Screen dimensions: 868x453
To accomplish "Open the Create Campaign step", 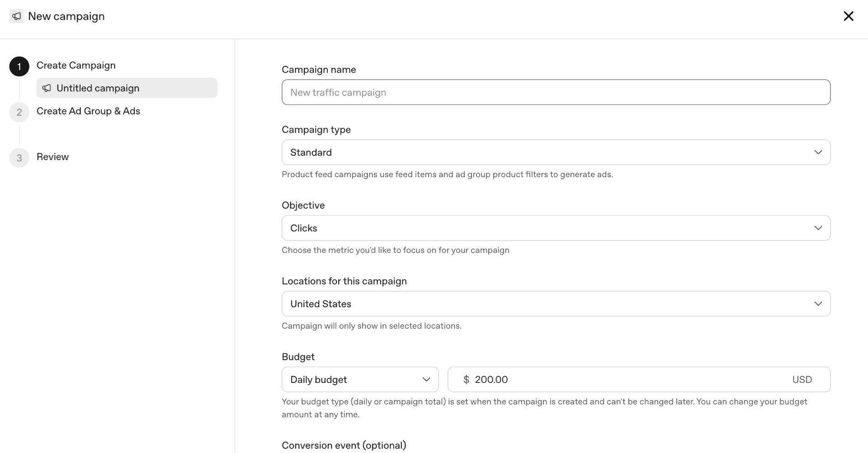I will tap(76, 65).
